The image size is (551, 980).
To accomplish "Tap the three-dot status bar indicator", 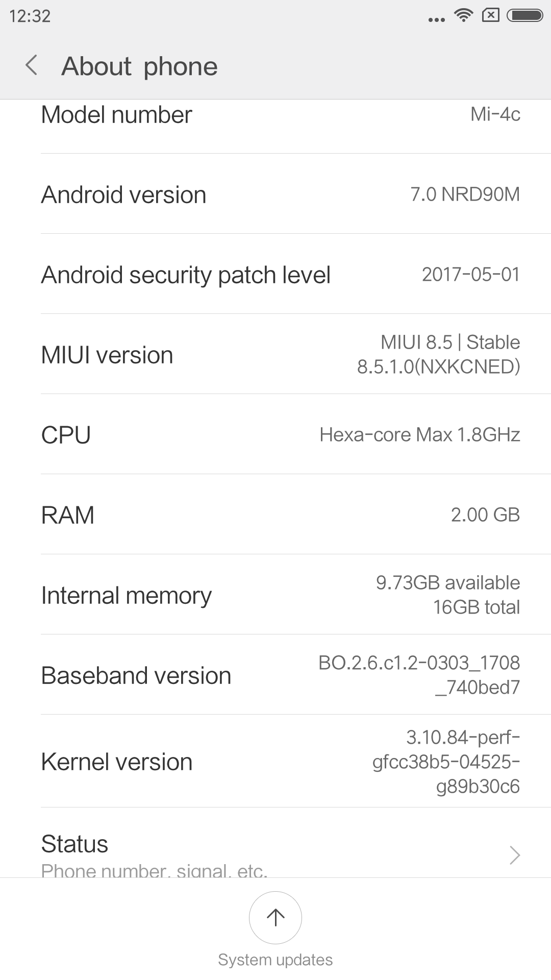I will 437,20.
